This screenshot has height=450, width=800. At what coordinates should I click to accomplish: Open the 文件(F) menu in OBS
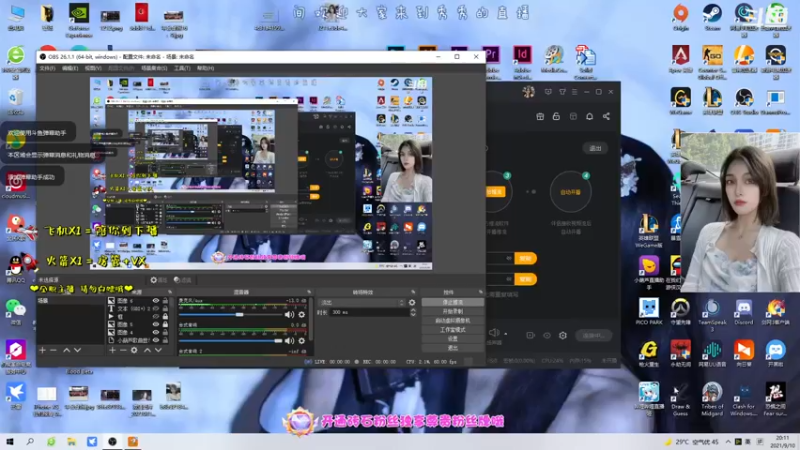point(47,68)
